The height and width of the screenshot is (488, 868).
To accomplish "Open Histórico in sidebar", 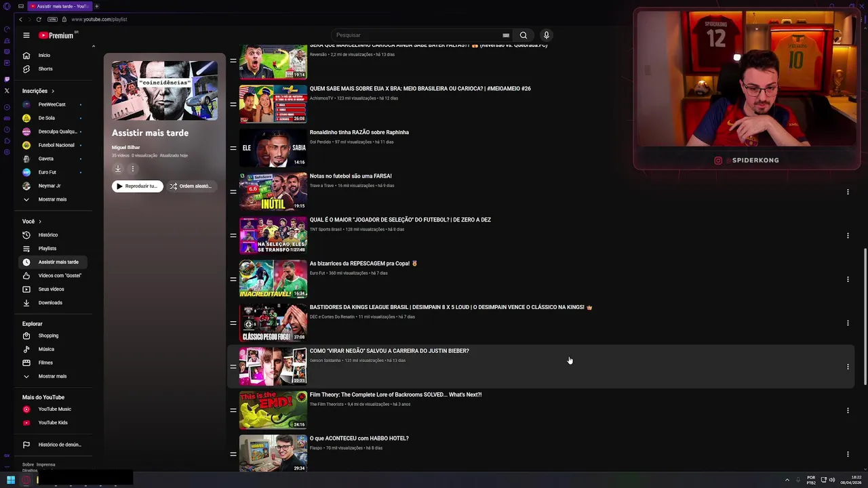I will (54, 235).
